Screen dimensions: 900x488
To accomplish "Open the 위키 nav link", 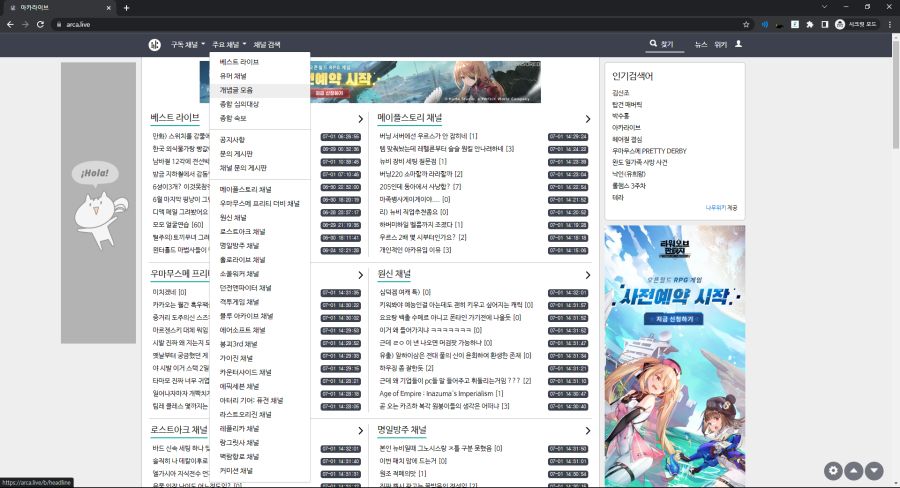I will click(x=720, y=44).
